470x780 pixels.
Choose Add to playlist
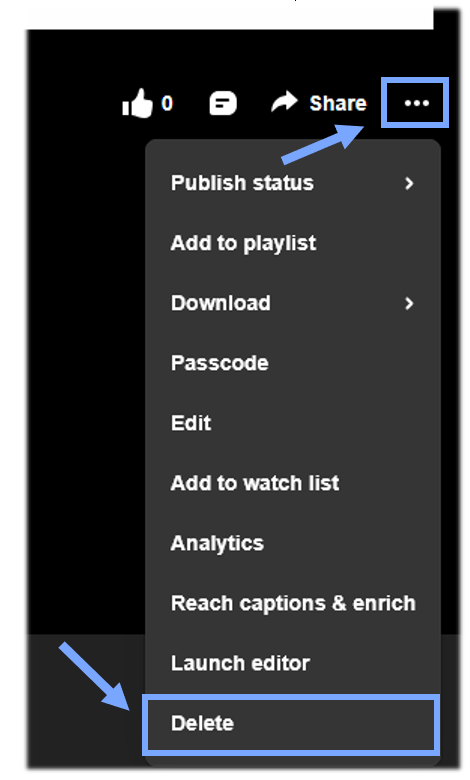(292, 243)
